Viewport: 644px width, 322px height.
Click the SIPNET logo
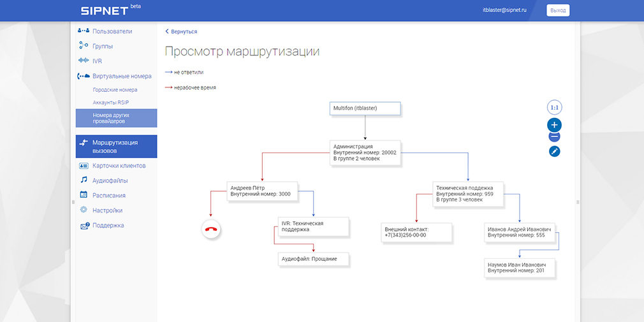click(105, 10)
